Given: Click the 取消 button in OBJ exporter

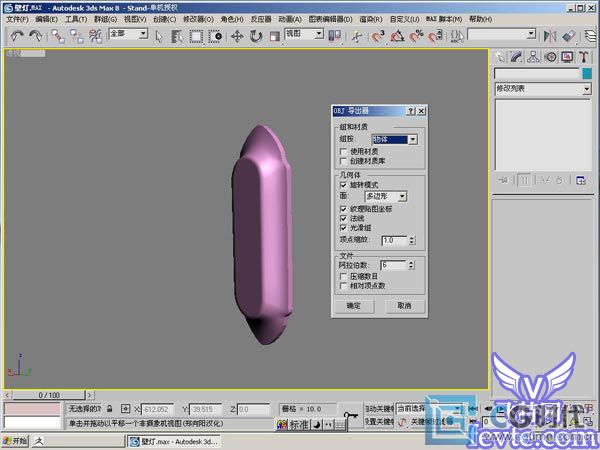Looking at the screenshot, I should 404,306.
